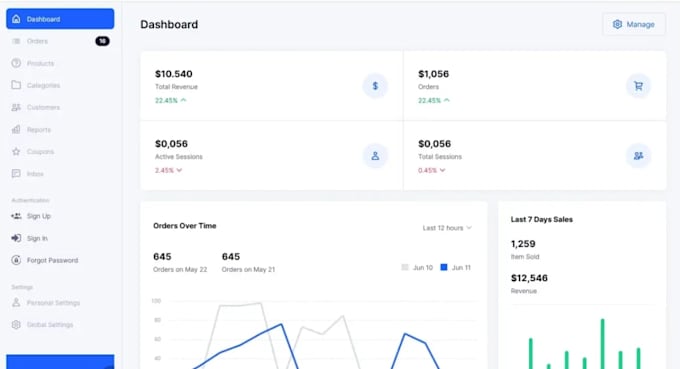Viewport: 680px width, 369px height.
Task: Open the Coupons menu item
Action: click(x=60, y=151)
